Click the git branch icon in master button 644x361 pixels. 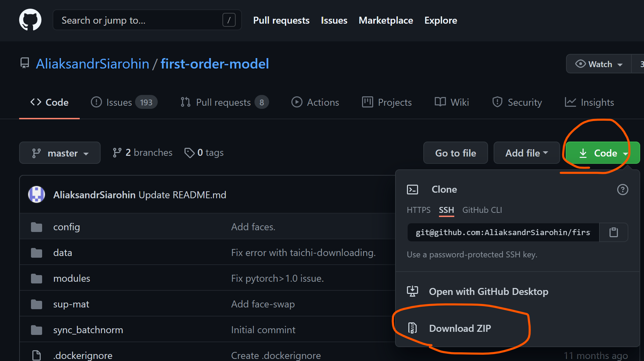[36, 153]
